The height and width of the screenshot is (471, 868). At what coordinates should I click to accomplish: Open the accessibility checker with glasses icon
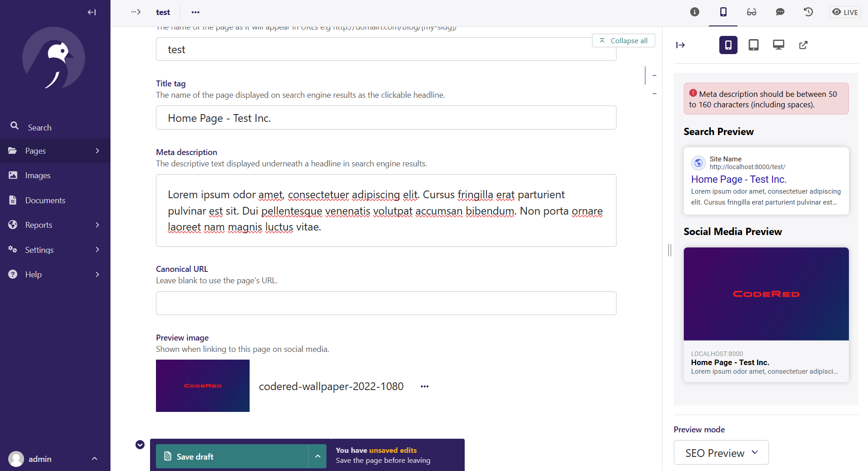[751, 12]
